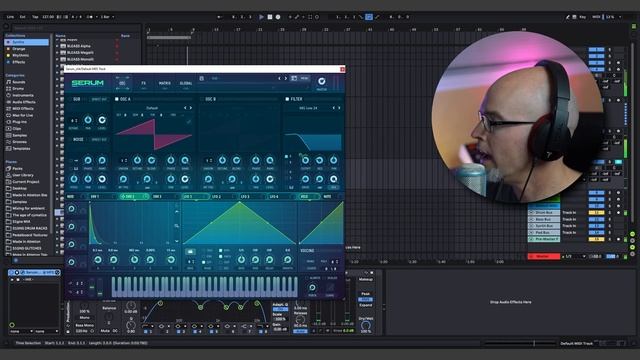This screenshot has width=640, height=360.
Task: Open the Audio Effects category
Action: click(x=24, y=102)
